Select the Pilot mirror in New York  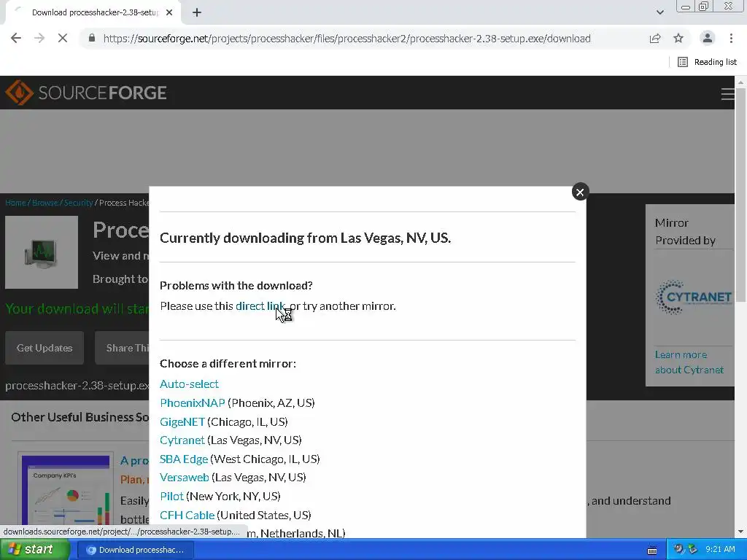coord(172,496)
